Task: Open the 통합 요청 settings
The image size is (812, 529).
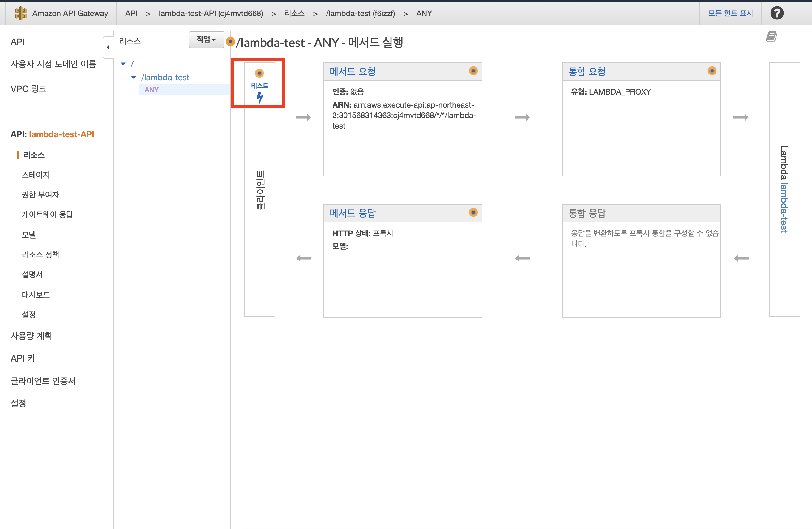Action: pyautogui.click(x=587, y=72)
